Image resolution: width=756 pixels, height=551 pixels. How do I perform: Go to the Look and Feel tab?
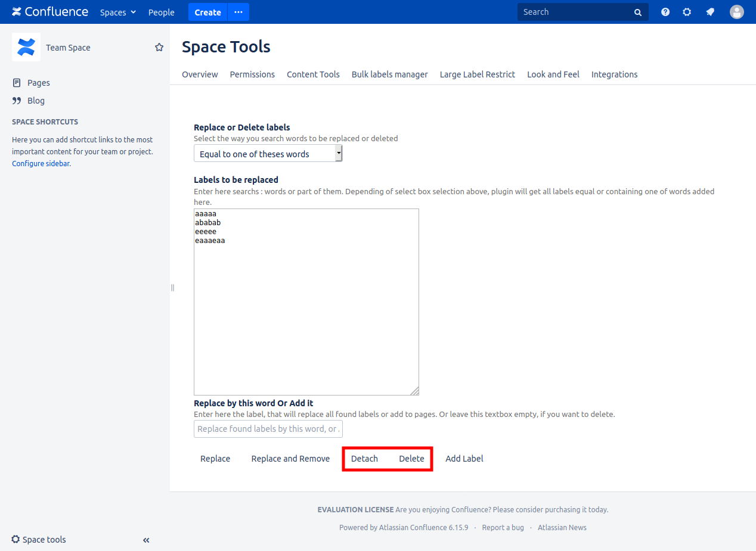coord(553,74)
